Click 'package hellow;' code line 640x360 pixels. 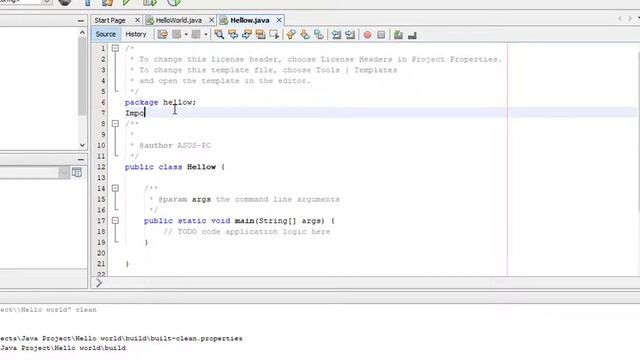(160, 102)
